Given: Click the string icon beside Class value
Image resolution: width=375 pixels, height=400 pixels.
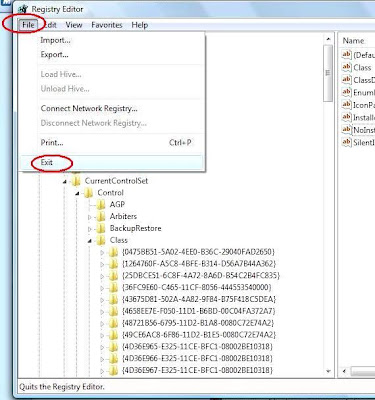Looking at the screenshot, I should point(347,67).
